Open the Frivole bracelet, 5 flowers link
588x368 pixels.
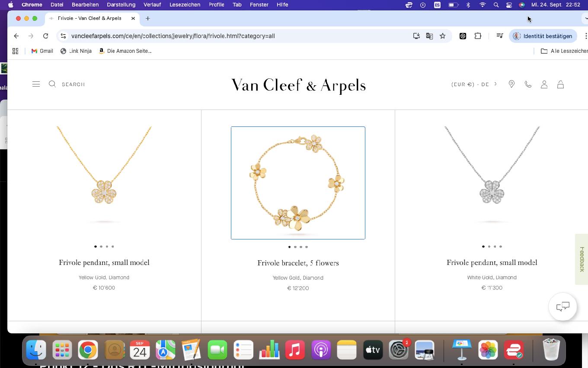click(x=298, y=263)
